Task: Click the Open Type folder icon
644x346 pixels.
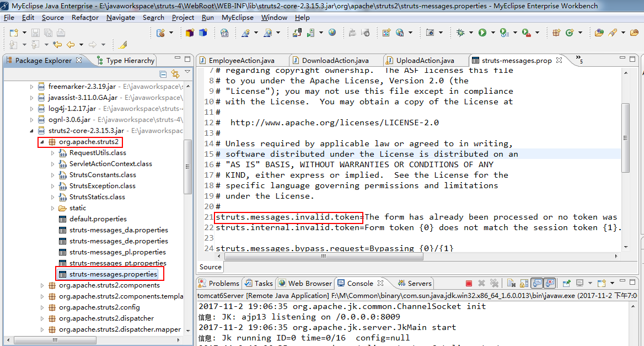Action: tap(599, 33)
